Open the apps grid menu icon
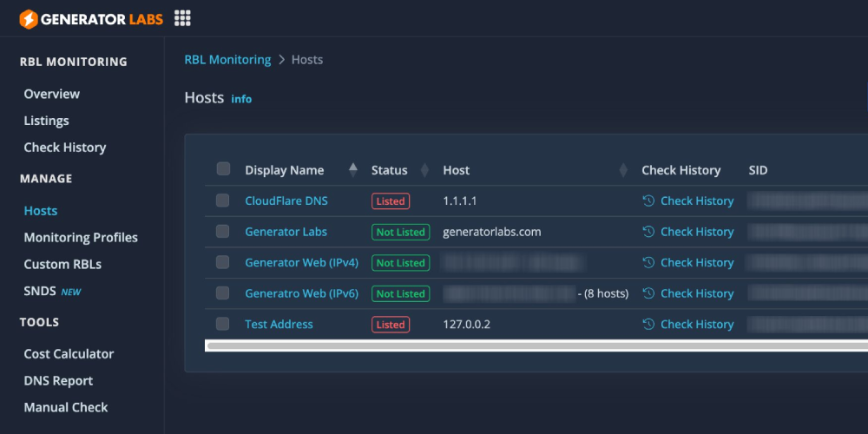This screenshot has height=434, width=868. 182,18
